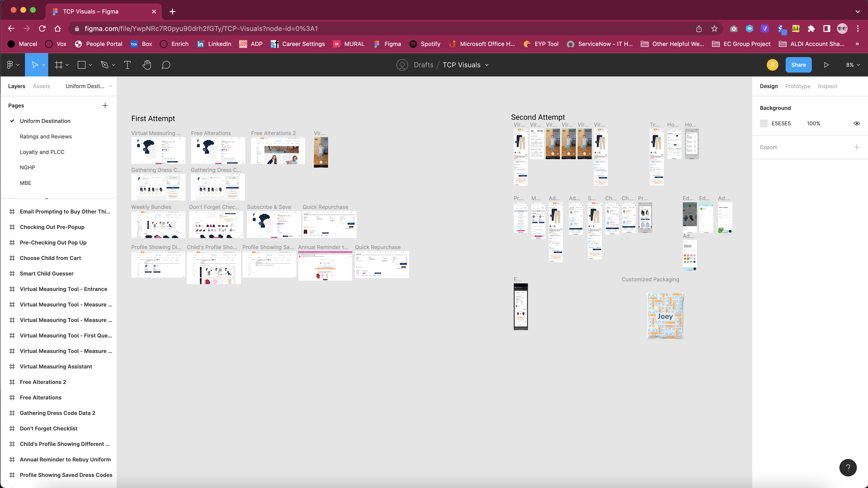Collapse the Uniform Desti... pages list

(x=110, y=86)
